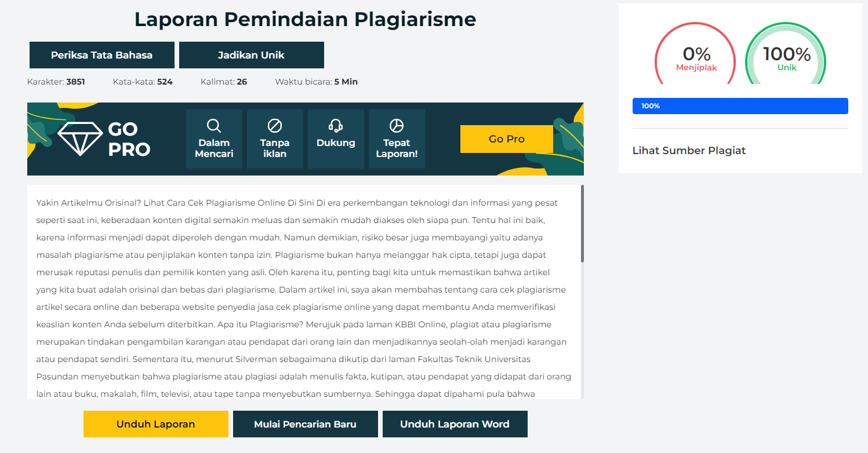Click the no-ads circle slash icon
This screenshot has height=453, width=868.
pos(275,126)
